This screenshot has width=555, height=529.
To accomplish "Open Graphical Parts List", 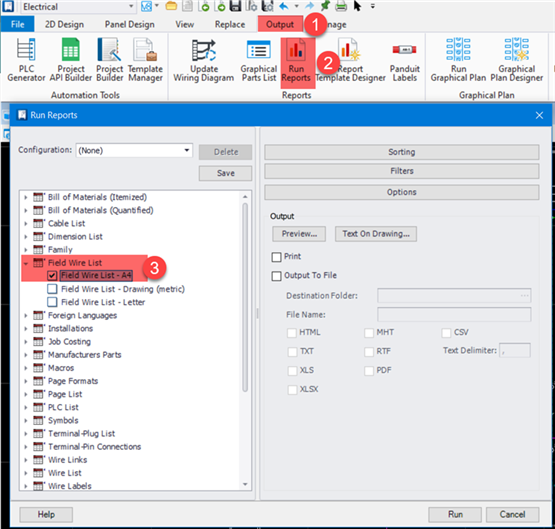I will pos(259,60).
